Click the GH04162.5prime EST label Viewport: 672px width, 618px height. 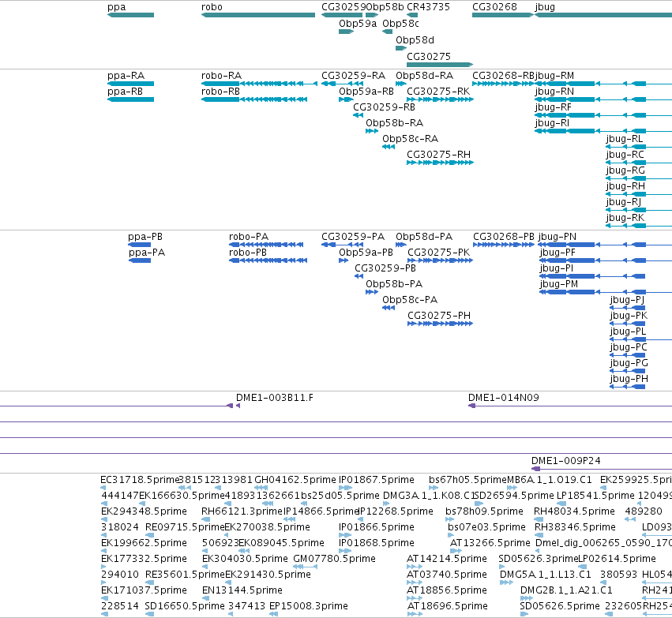point(295,480)
